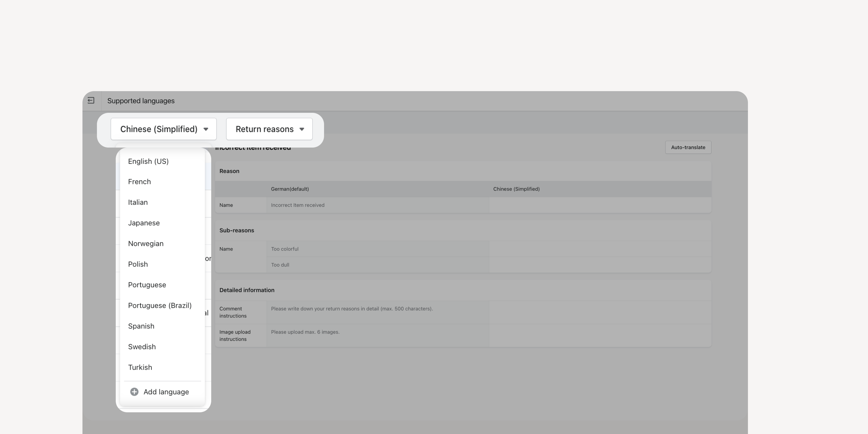The image size is (868, 434).
Task: Click the Auto-translate button
Action: (688, 147)
